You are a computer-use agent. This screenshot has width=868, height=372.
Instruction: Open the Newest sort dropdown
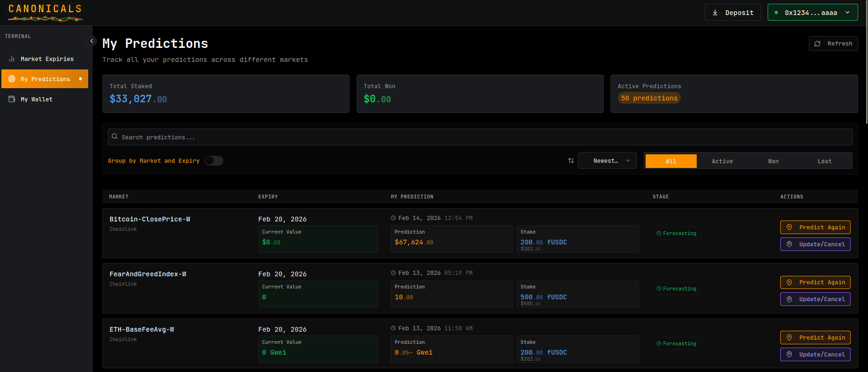pos(607,161)
